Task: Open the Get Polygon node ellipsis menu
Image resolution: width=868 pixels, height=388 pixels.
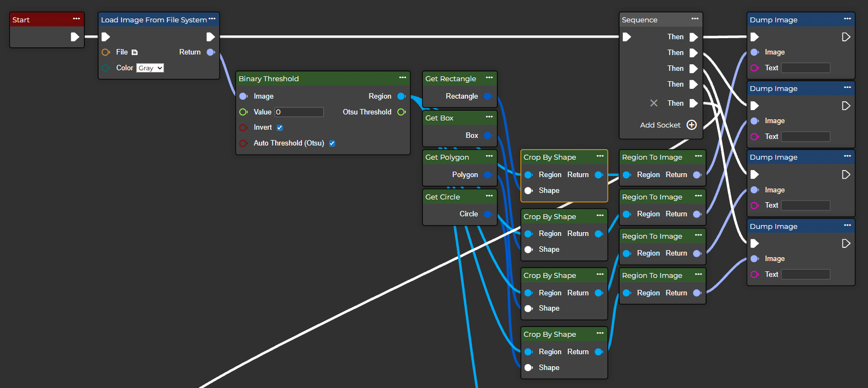Action: (x=489, y=156)
